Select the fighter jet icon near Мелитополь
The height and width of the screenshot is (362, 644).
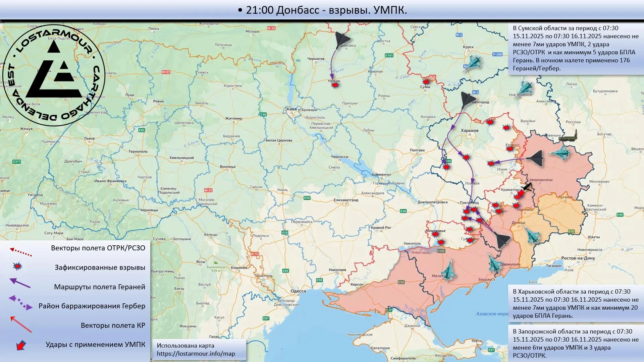click(448, 270)
